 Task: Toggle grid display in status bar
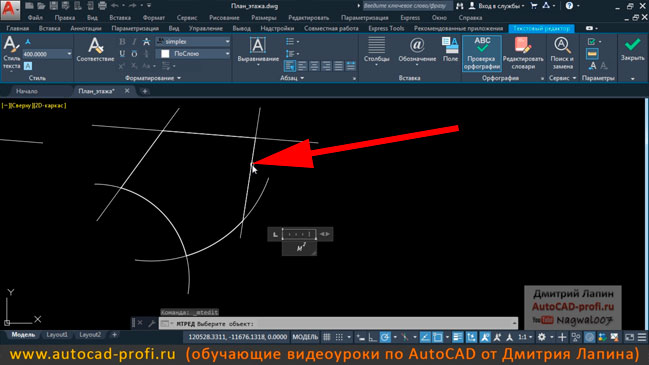327,337
